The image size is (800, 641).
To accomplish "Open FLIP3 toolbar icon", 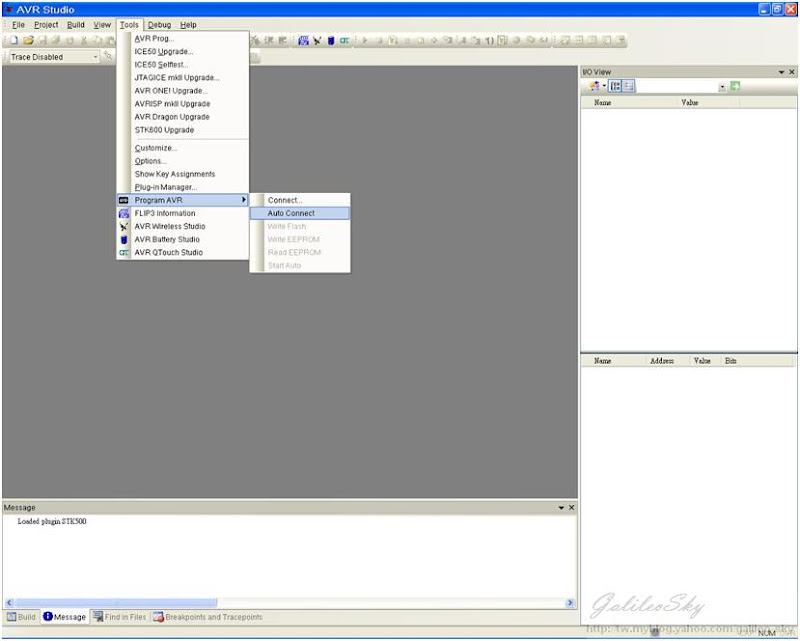I will [304, 40].
